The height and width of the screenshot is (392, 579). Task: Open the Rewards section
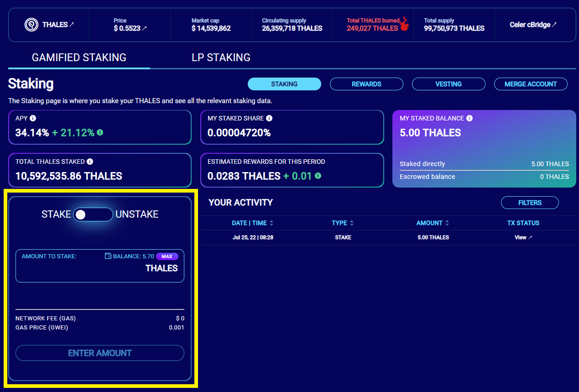point(366,84)
